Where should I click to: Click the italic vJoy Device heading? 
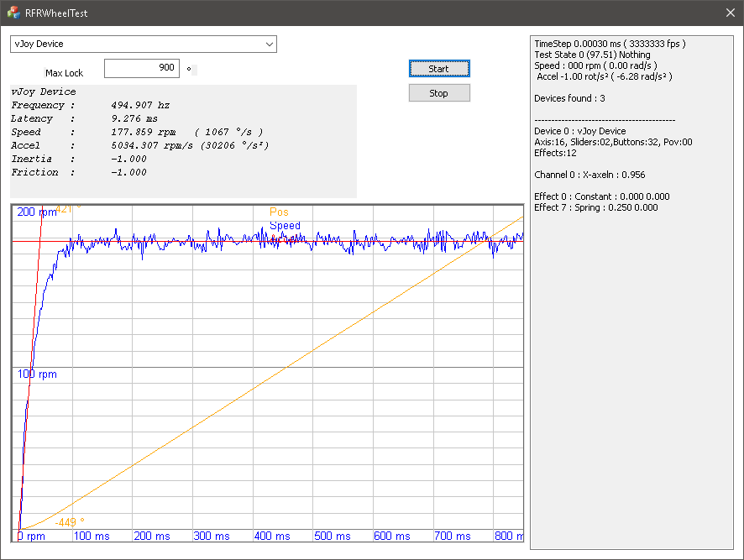pos(44,92)
